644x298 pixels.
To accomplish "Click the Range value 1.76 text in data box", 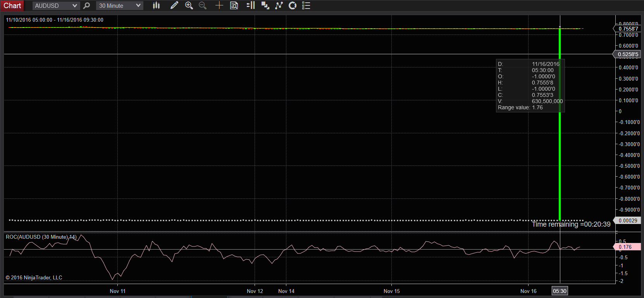I will tap(520, 107).
